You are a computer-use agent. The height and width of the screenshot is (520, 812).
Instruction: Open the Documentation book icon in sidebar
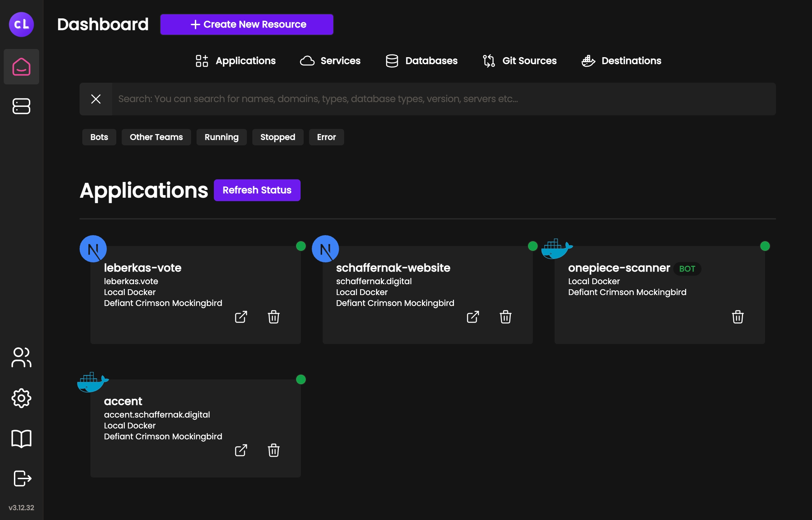point(21,439)
